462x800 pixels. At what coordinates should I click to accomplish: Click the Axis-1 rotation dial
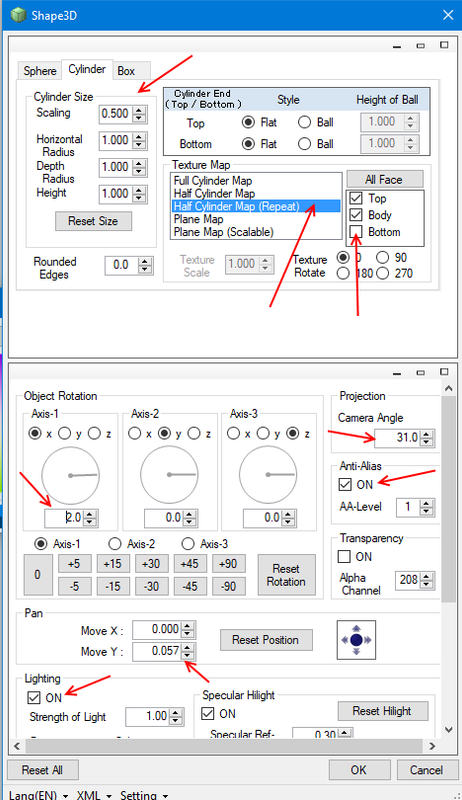[x=70, y=475]
